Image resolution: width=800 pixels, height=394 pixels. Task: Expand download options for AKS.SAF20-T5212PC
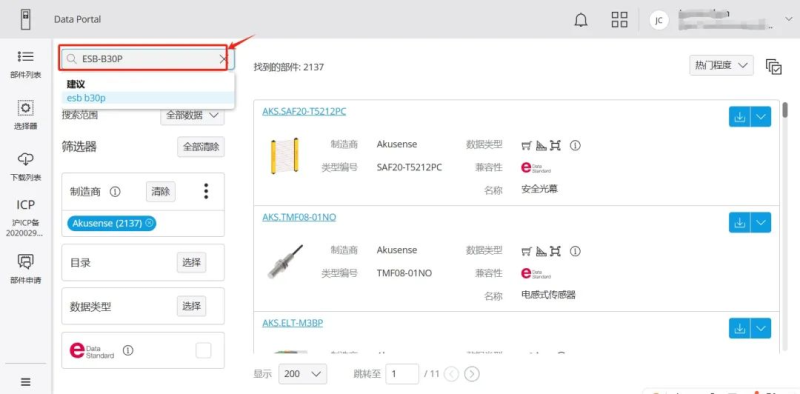click(x=761, y=117)
